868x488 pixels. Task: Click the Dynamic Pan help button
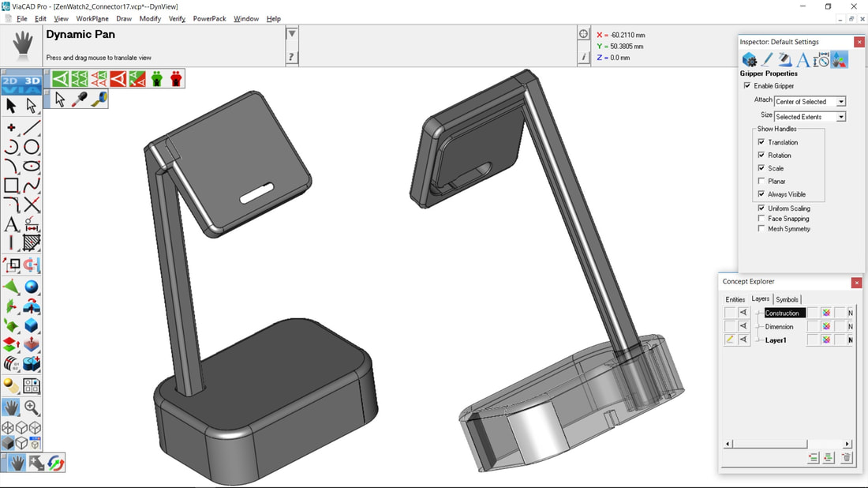pyautogui.click(x=292, y=57)
